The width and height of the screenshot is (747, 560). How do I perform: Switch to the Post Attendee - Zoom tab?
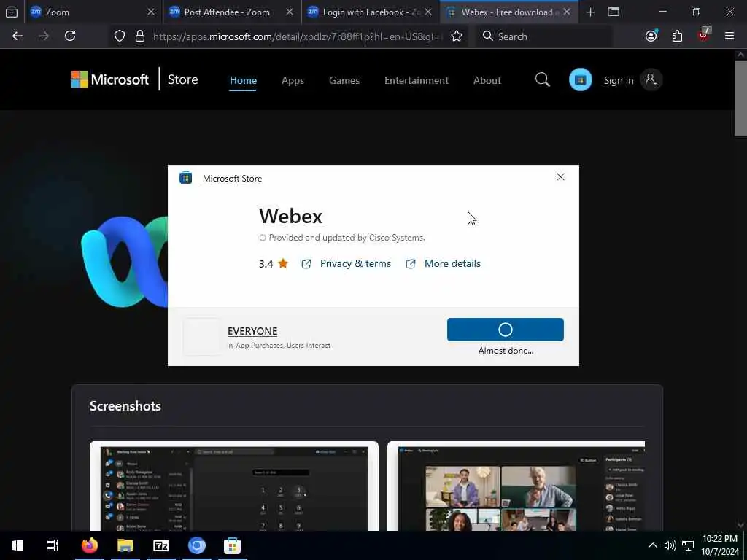(232, 12)
